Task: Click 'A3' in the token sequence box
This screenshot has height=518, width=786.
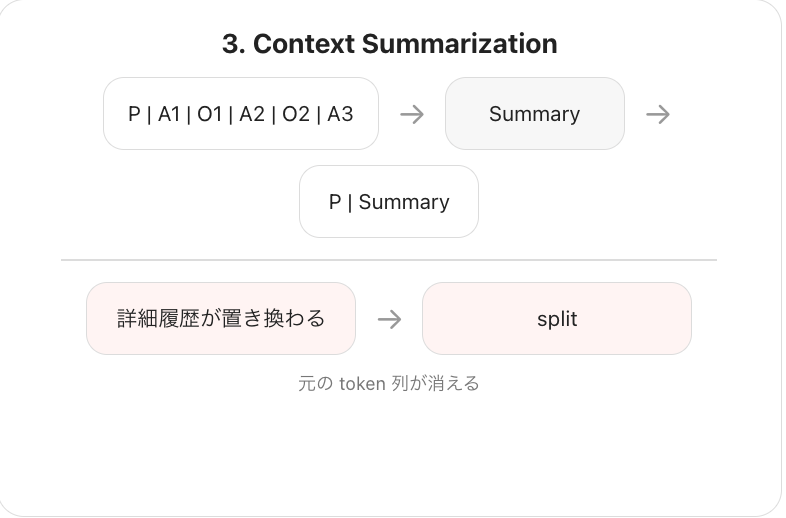Action: [340, 114]
